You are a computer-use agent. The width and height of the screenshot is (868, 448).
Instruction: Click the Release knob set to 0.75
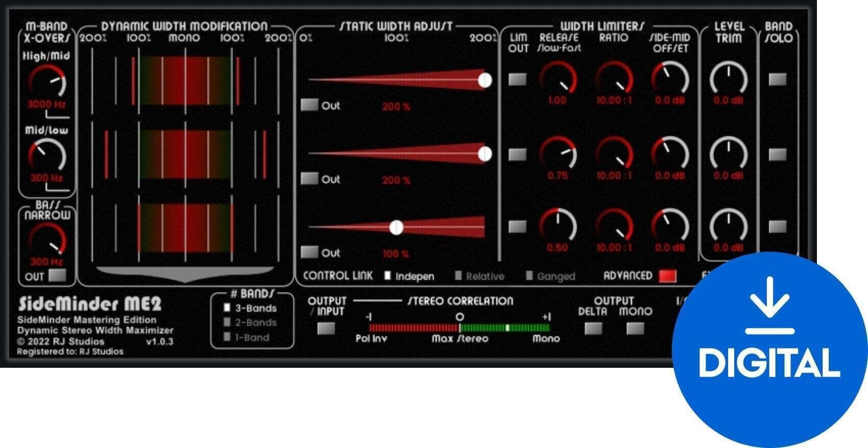click(x=558, y=154)
